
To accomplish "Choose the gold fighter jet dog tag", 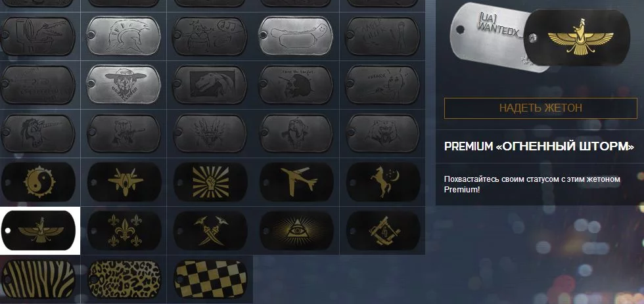I will [x=124, y=182].
